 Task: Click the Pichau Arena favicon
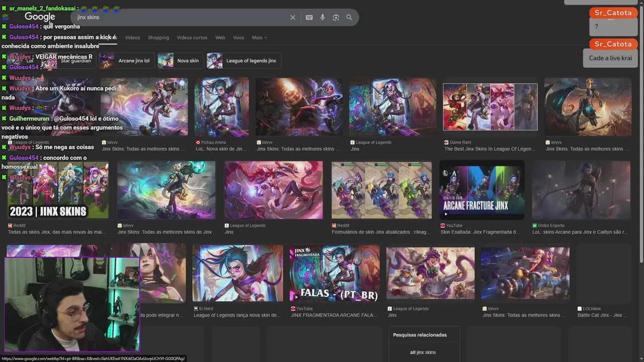(198, 142)
